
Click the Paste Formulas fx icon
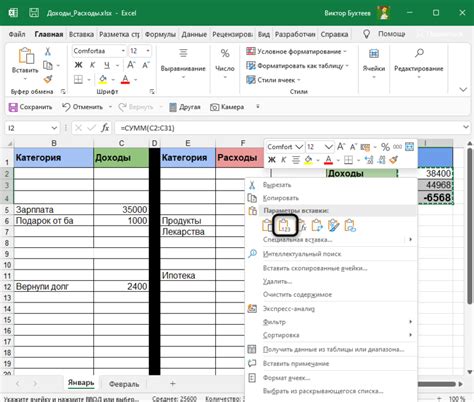(303, 227)
